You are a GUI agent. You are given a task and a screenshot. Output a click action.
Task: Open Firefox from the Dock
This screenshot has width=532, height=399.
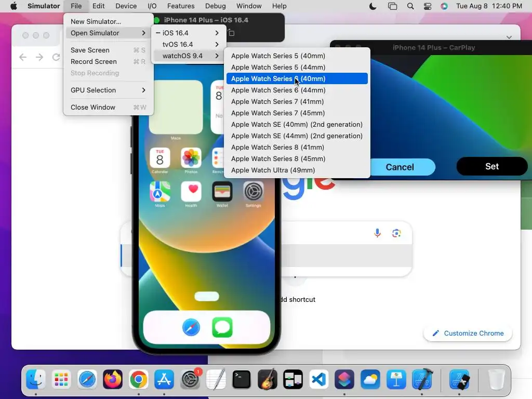tap(113, 379)
